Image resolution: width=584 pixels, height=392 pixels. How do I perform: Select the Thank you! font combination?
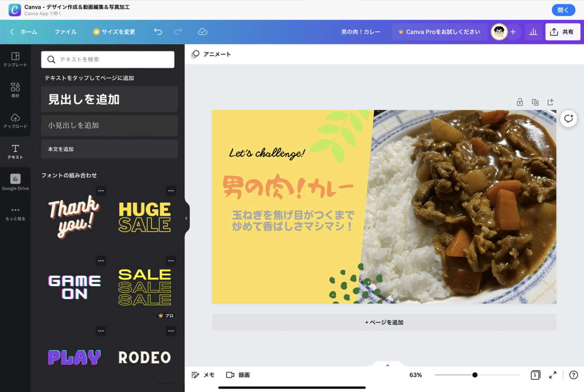click(74, 217)
